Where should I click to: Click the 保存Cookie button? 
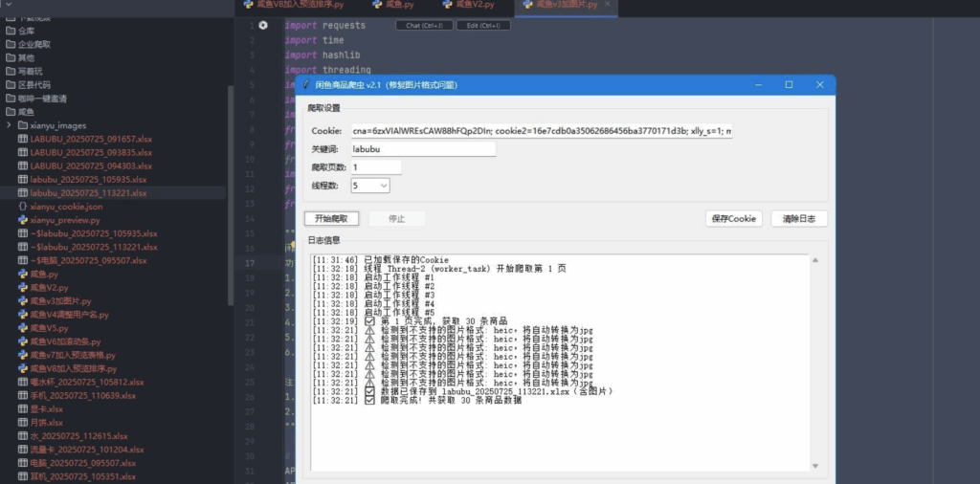tap(733, 219)
